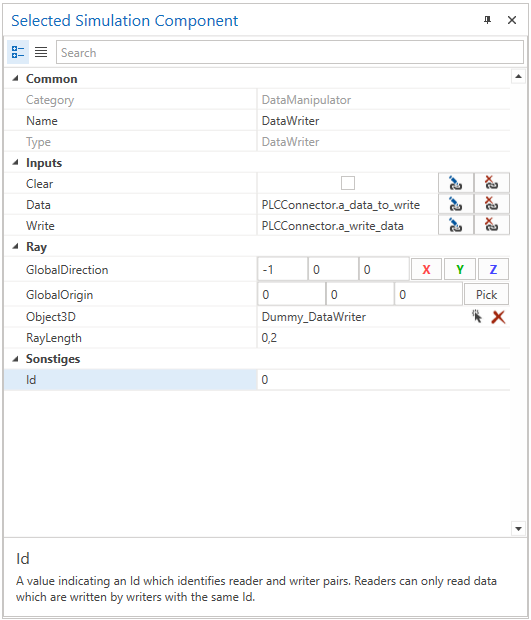
Task: Edit GlobalDirection third value field
Action: pyautogui.click(x=384, y=269)
